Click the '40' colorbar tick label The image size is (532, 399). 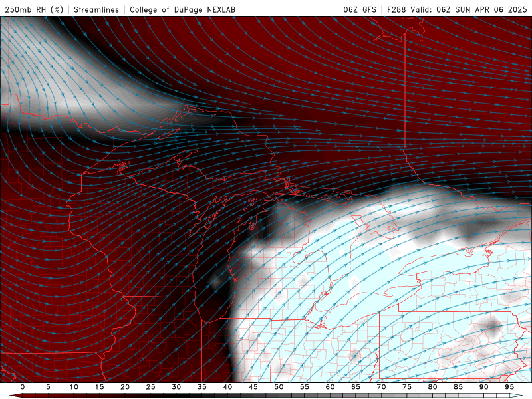click(x=227, y=387)
